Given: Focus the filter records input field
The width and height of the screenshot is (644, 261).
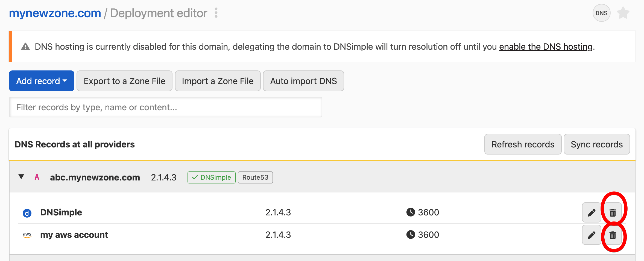Looking at the screenshot, I should pos(165,107).
